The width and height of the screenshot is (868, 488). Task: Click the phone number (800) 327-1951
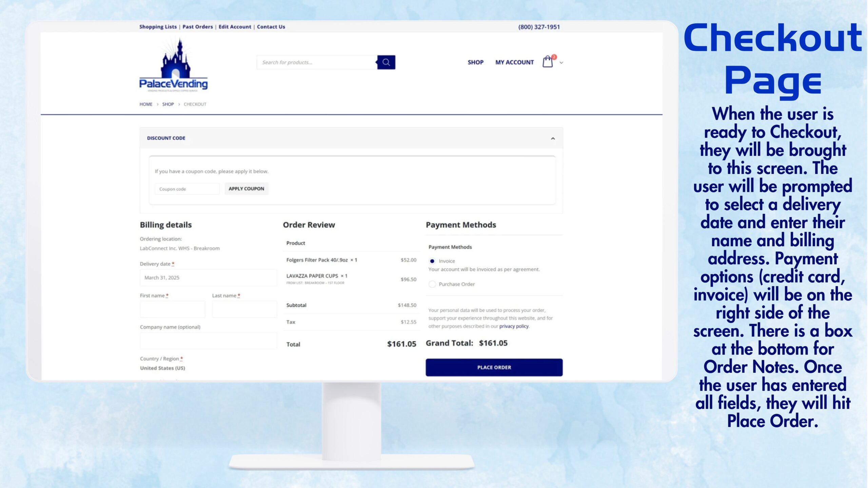pyautogui.click(x=539, y=27)
